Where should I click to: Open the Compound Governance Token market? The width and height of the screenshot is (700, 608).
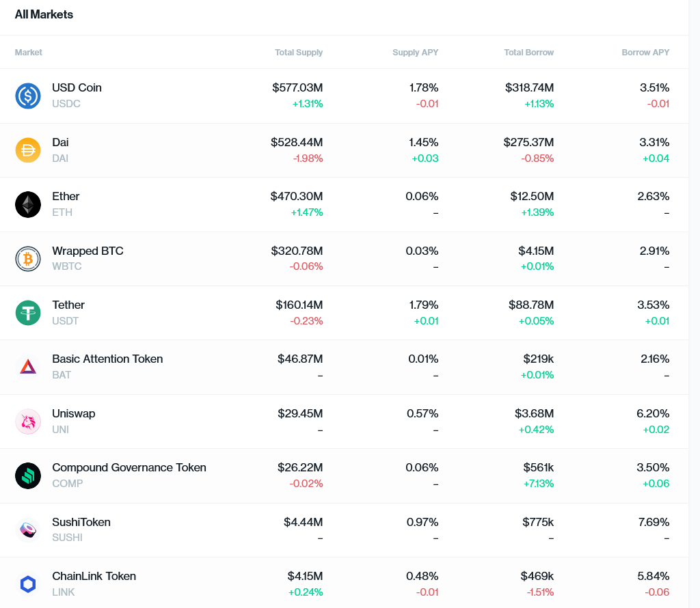345,475
